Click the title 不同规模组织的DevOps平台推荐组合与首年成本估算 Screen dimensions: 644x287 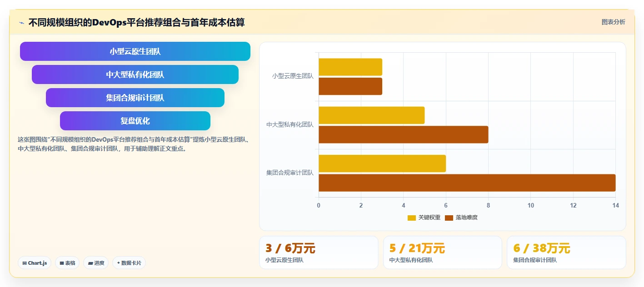pyautogui.click(x=137, y=22)
